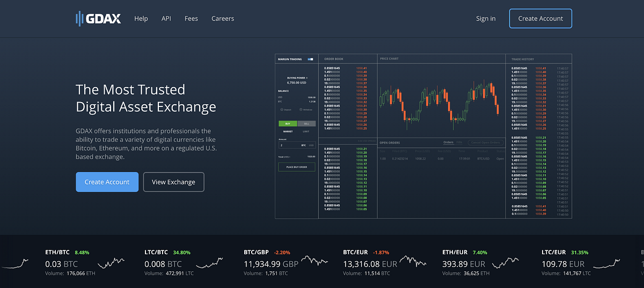Click the PRICE CHART panel header
Viewport: 644px width, 288px height.
[390, 59]
